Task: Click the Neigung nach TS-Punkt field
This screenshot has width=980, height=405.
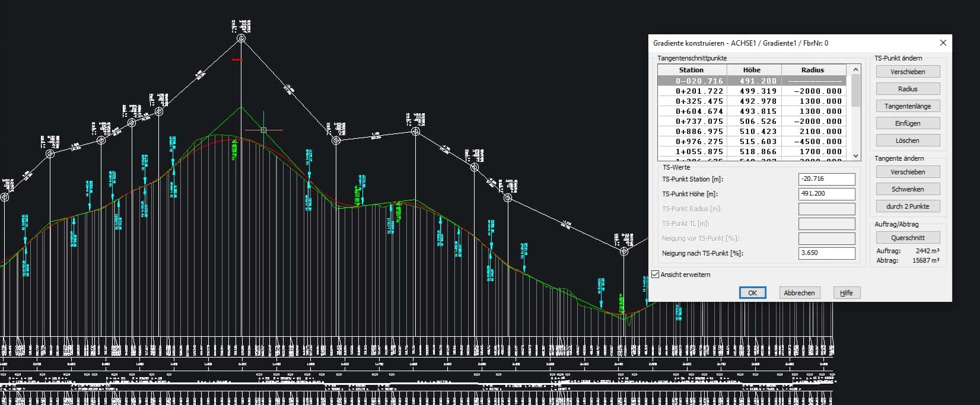Action: (826, 253)
